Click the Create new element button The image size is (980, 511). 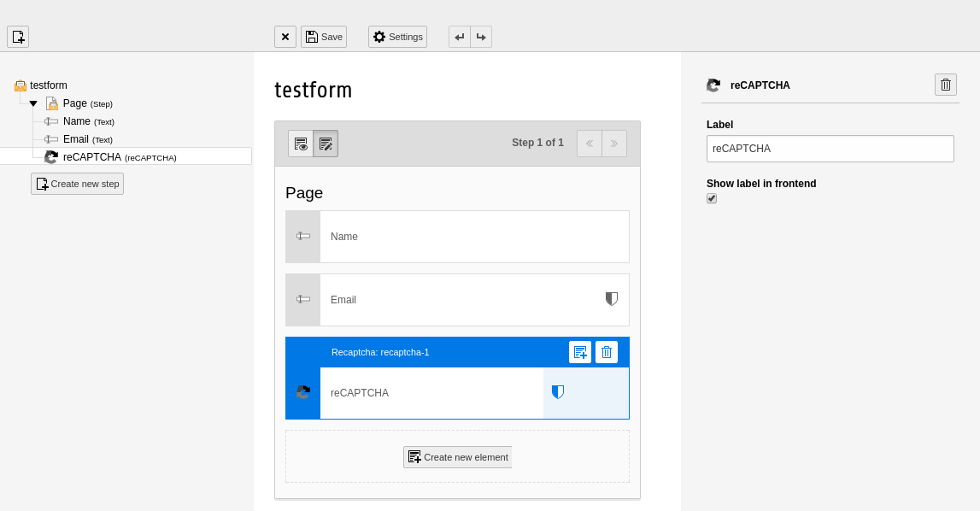coord(457,456)
